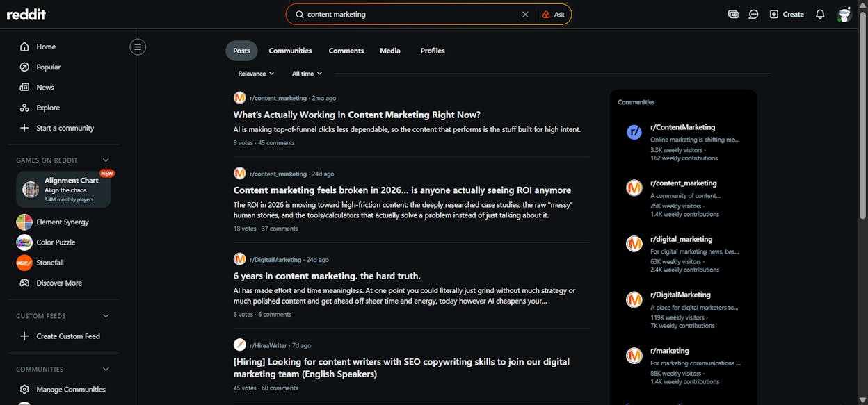868x405 pixels.
Task: Collapse the Custom Feeds section
Action: click(x=106, y=316)
